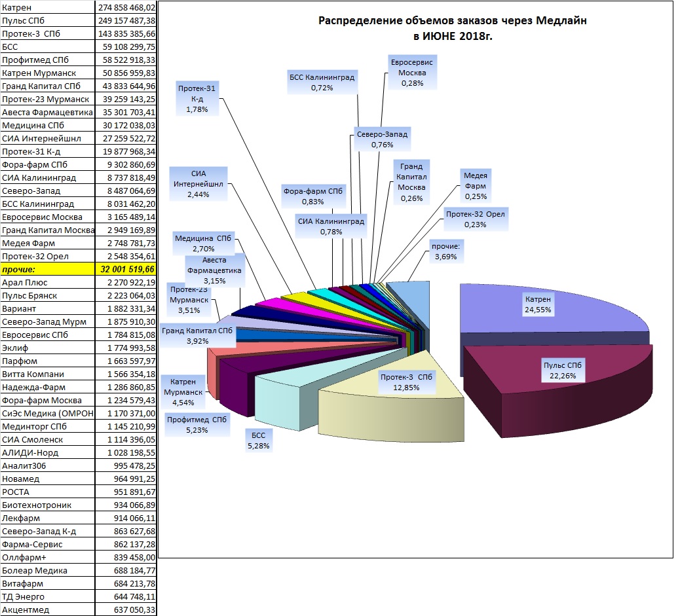Select the 'Фарма-Сервис' cell
Image resolution: width=678 pixels, height=616 pixels.
click(48, 544)
